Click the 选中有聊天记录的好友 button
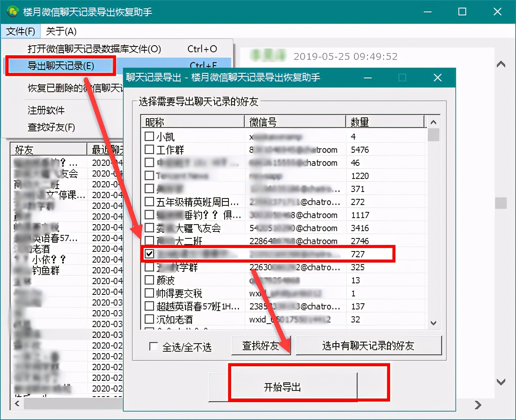The width and height of the screenshot is (516, 420). (x=369, y=346)
